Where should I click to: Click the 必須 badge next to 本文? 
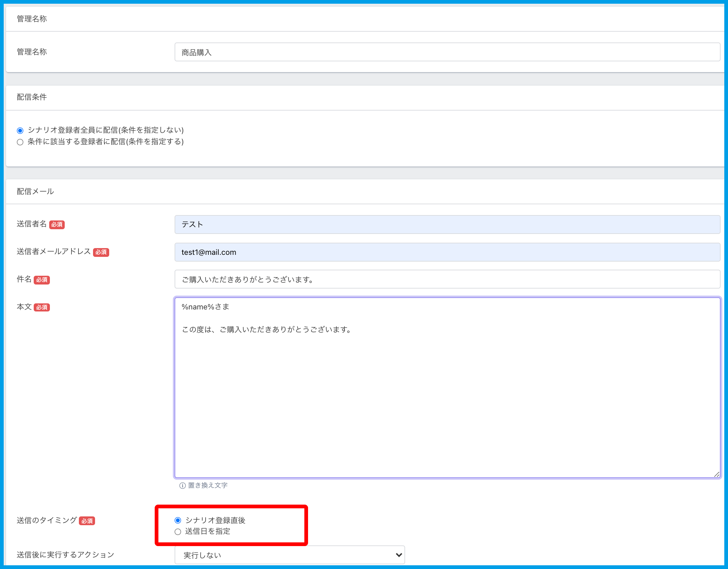click(42, 307)
